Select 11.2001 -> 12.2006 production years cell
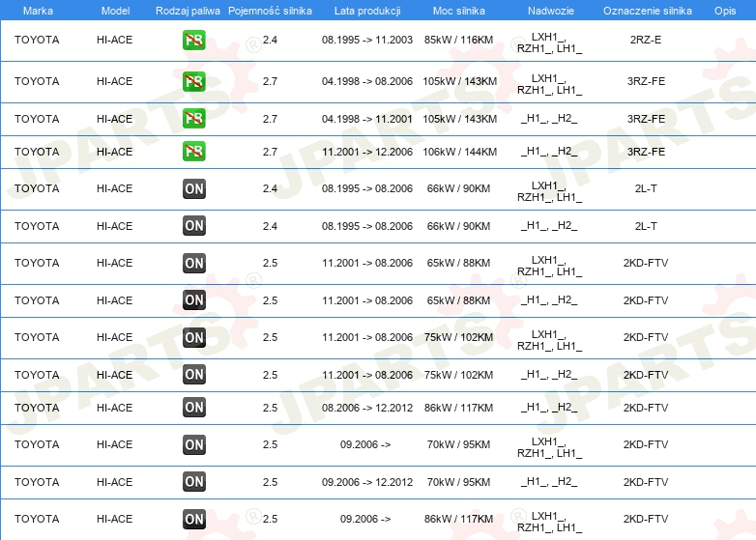The width and height of the screenshot is (756, 540). click(367, 152)
